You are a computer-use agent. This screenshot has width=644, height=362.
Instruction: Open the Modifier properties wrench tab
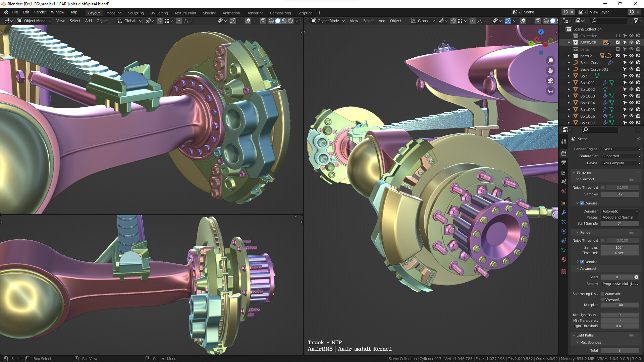click(564, 213)
